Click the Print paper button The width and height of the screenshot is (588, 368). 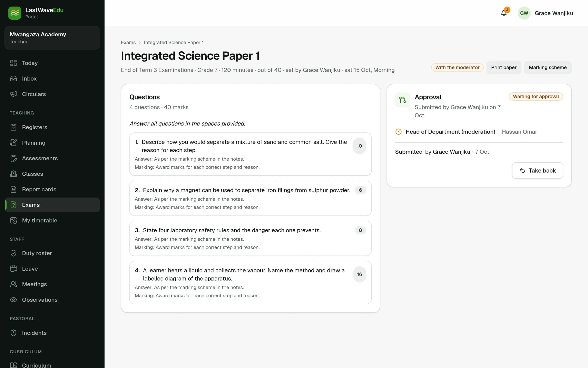tap(504, 67)
